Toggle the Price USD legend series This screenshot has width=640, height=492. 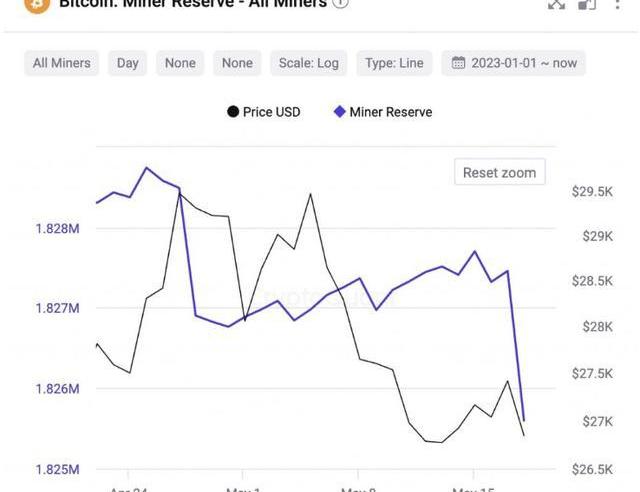[271, 112]
